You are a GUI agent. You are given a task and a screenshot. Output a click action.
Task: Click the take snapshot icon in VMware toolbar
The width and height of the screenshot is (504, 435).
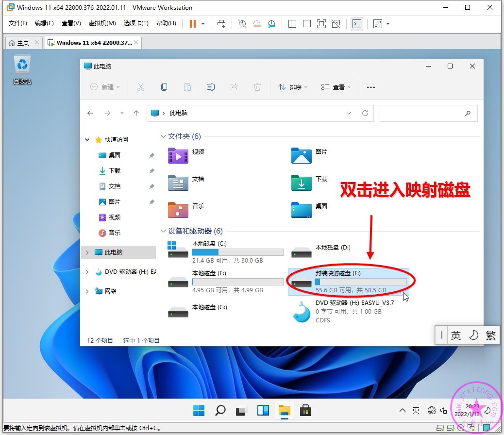pos(242,24)
